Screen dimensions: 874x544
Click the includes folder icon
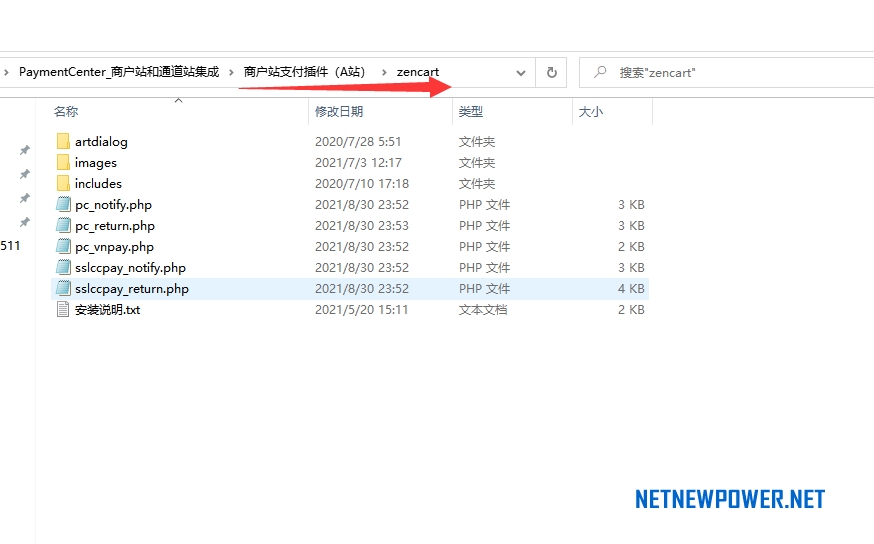[x=63, y=183]
